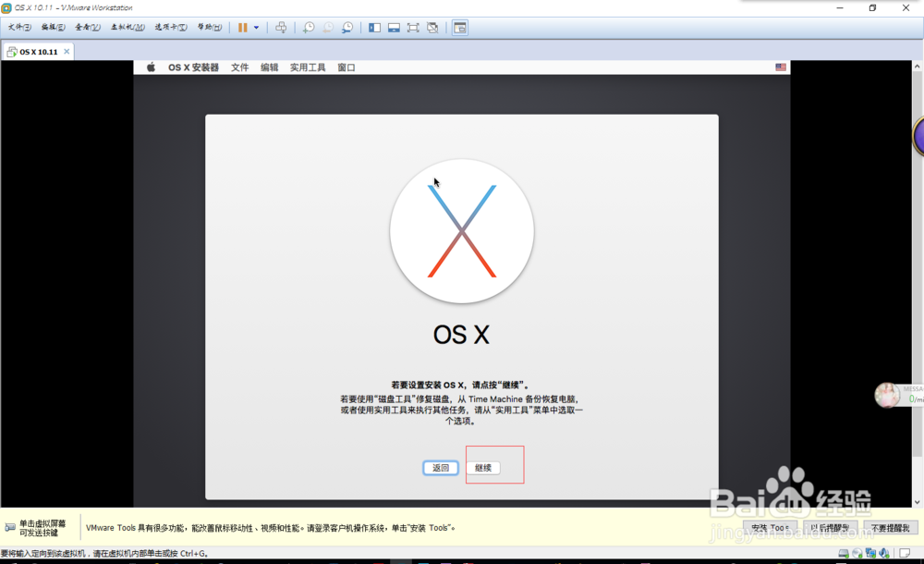Pause the virtual machine with orange pause icon

pos(242,28)
